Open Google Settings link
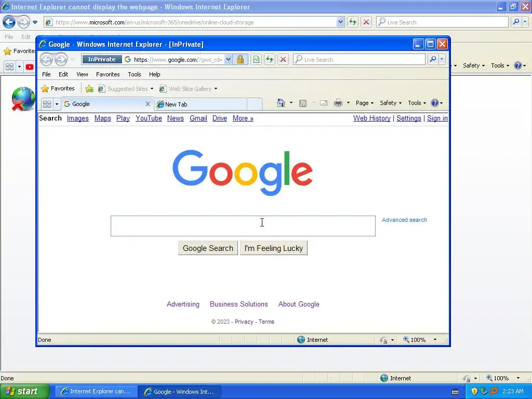Viewport: 532px width, 399px height. coord(408,118)
